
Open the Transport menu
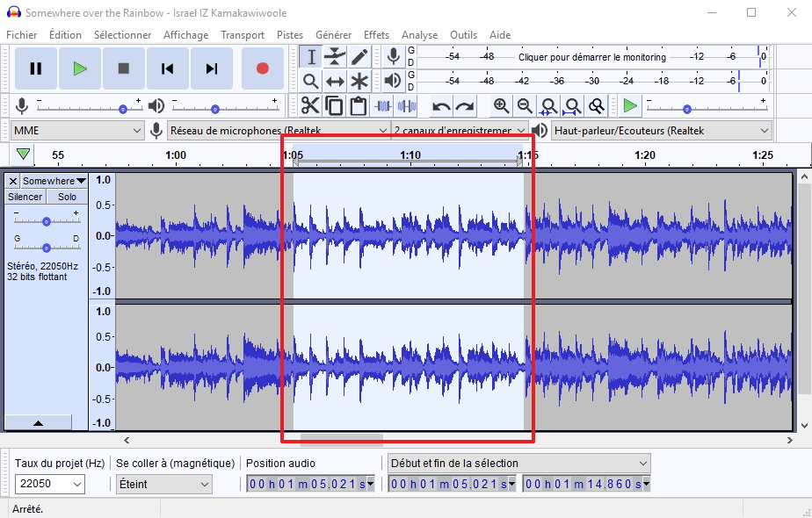(x=243, y=34)
